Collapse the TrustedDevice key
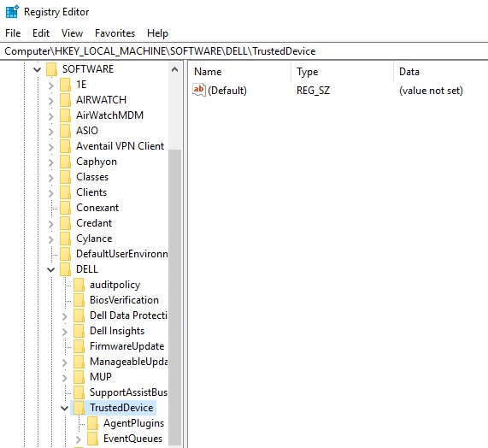 [64, 408]
